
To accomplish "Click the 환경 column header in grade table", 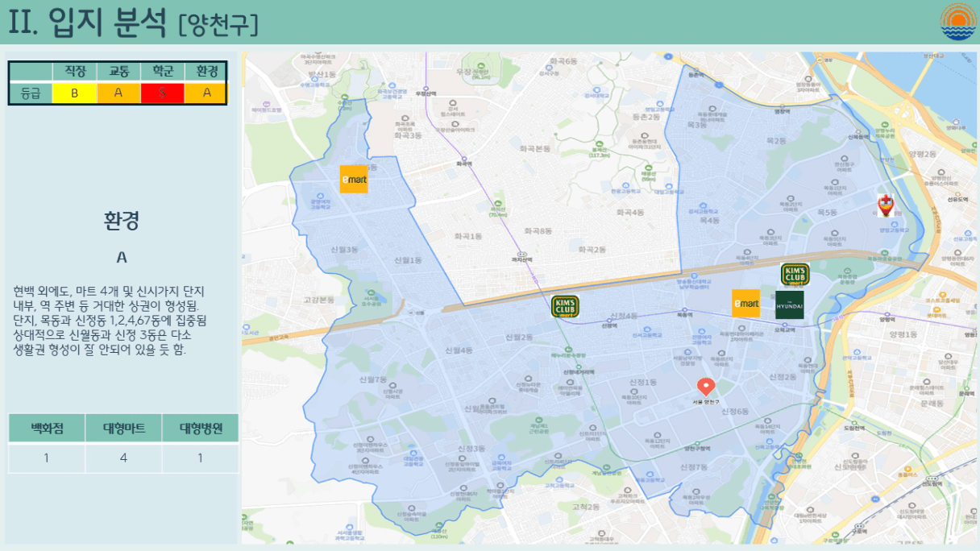I will point(206,72).
